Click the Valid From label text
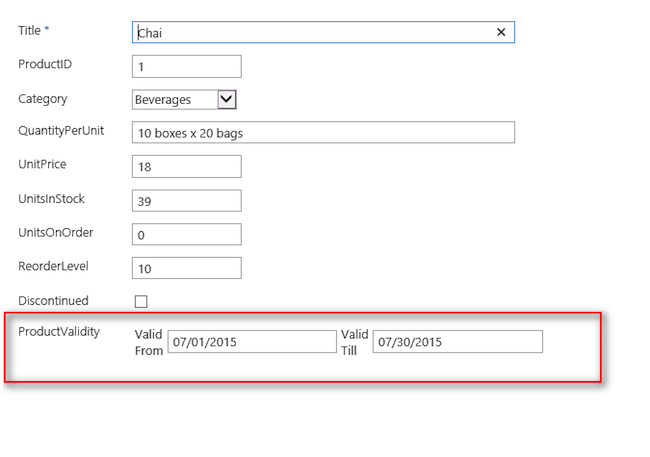The width and height of the screenshot is (650, 457). pos(148,342)
